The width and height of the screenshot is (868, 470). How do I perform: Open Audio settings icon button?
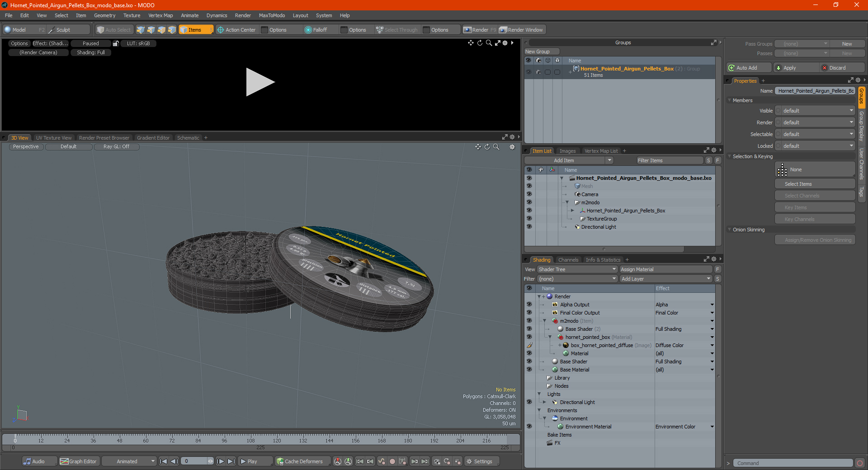(39, 461)
